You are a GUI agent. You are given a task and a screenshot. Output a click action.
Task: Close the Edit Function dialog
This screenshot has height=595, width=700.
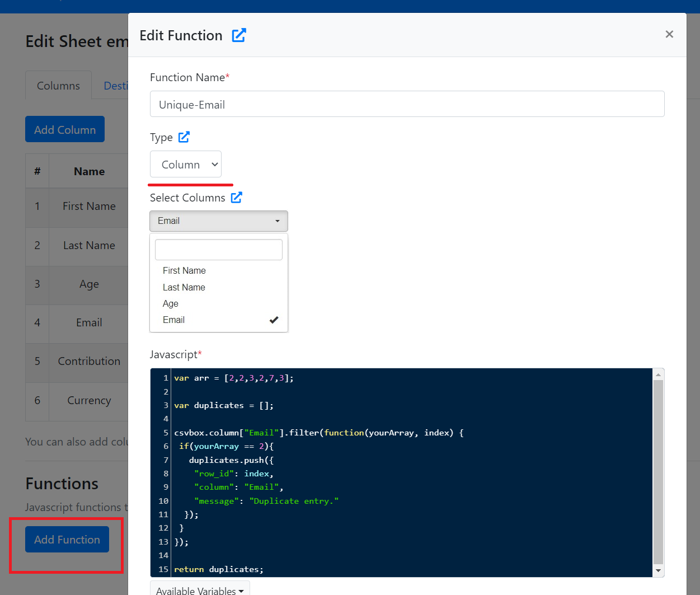[669, 34]
